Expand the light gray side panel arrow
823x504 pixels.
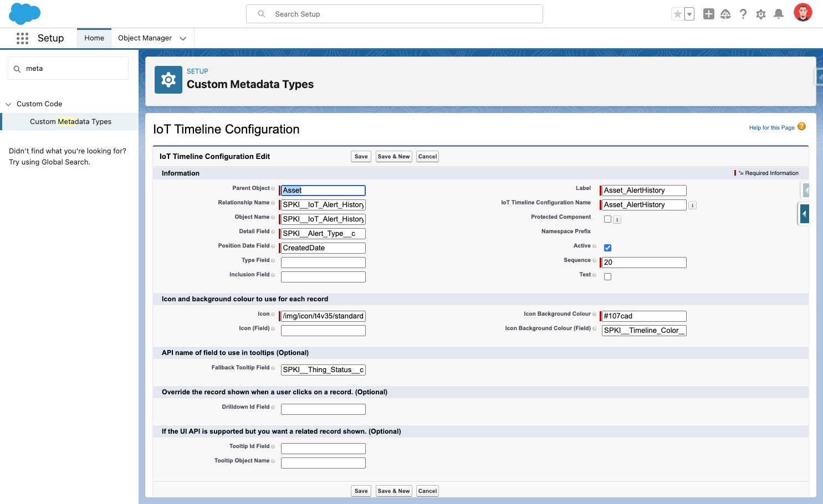[806, 191]
